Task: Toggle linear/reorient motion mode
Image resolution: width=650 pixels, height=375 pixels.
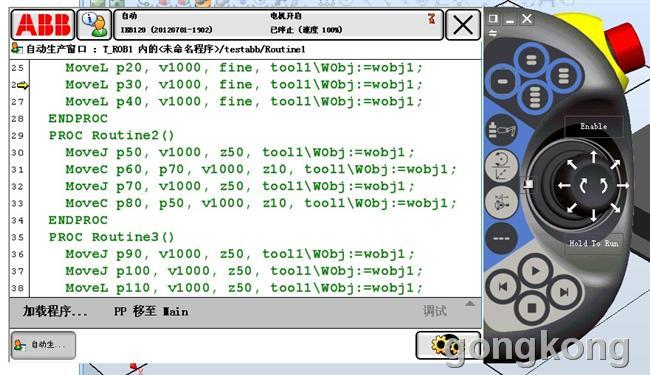Action: [502, 166]
